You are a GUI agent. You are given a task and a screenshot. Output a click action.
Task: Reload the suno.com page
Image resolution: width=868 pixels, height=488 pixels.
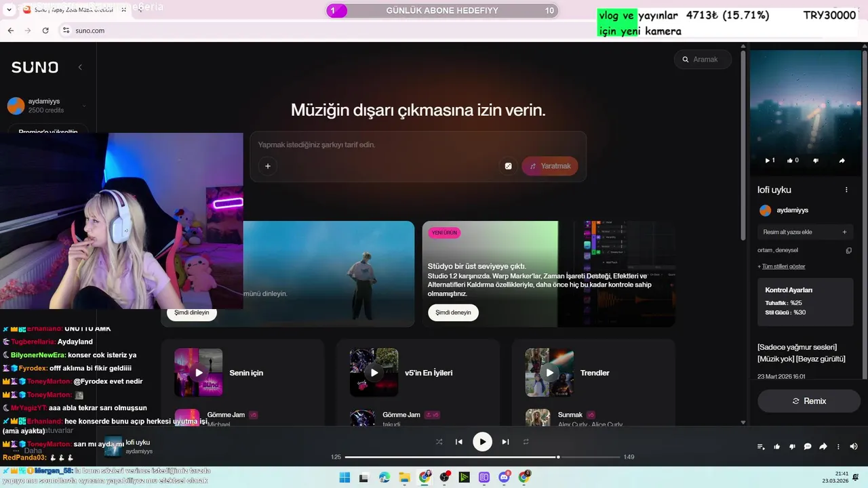[x=45, y=30]
